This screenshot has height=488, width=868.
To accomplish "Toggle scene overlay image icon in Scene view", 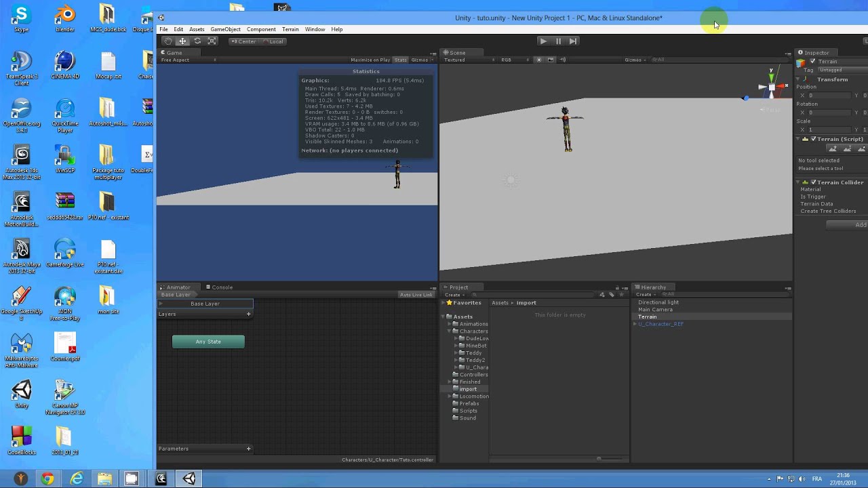I will click(551, 60).
